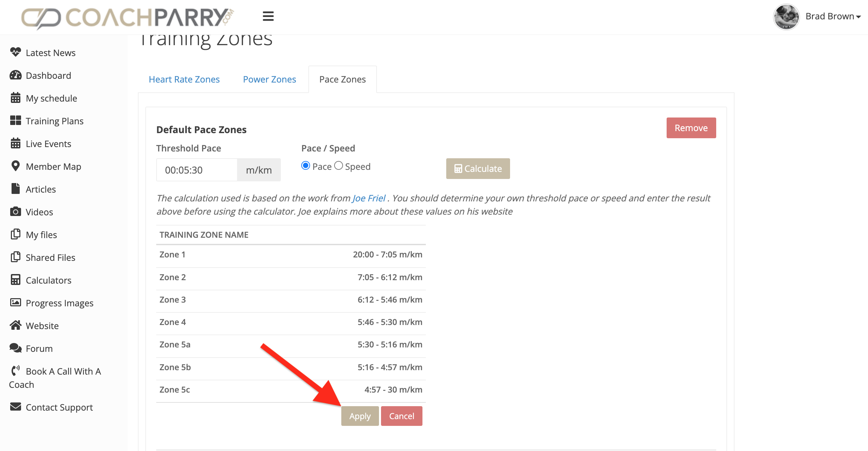Click the Dashboard gauge icon
This screenshot has width=868, height=451.
[15, 75]
